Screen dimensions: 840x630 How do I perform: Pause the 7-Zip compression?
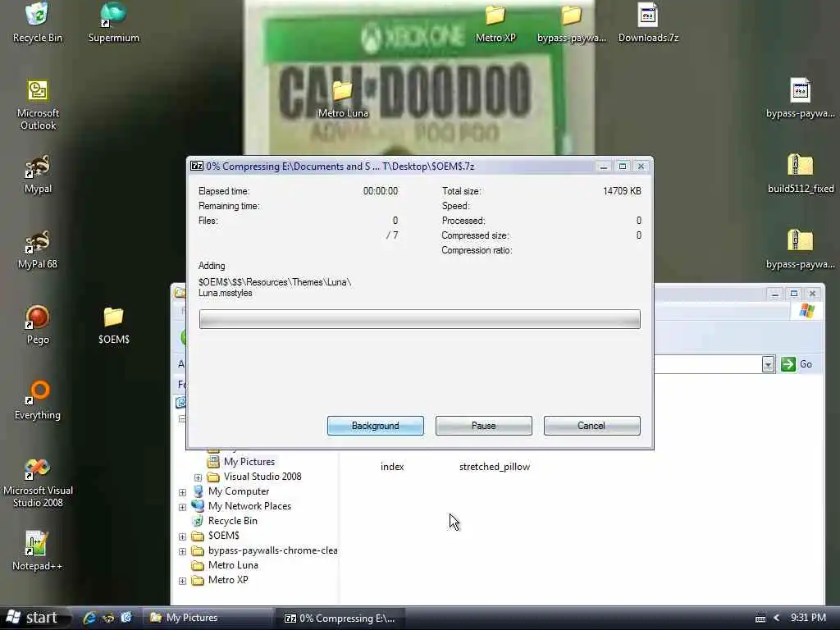[484, 426]
